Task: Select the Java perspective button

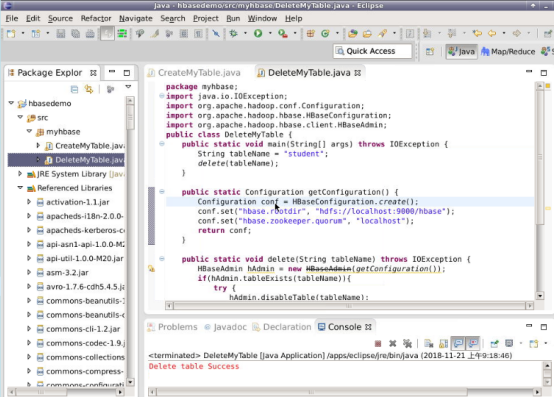Action: tap(461, 52)
